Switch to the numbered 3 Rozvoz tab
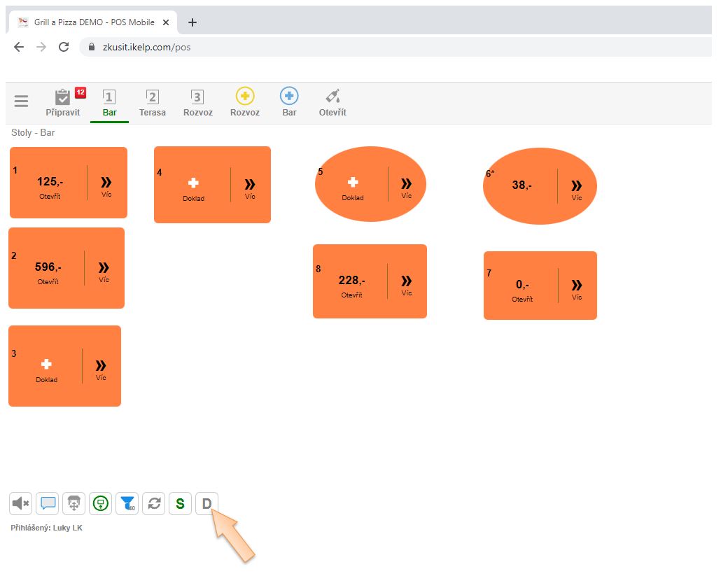This screenshot has height=576, width=728. pos(197,102)
